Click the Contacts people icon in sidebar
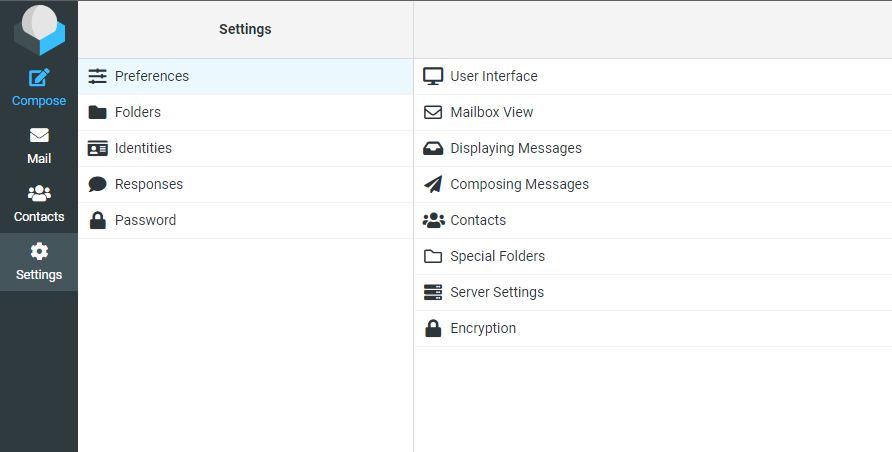 click(39, 193)
